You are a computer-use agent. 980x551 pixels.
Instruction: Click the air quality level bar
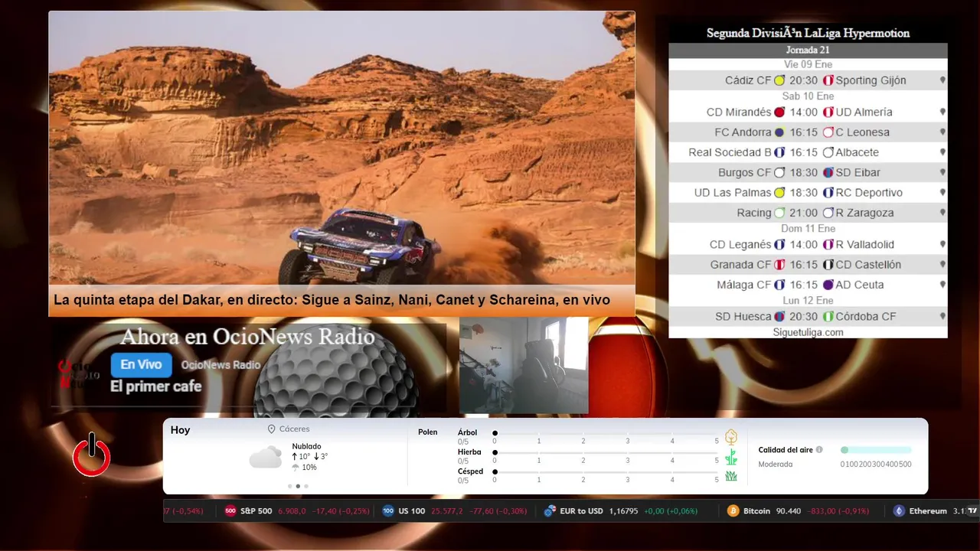point(876,450)
